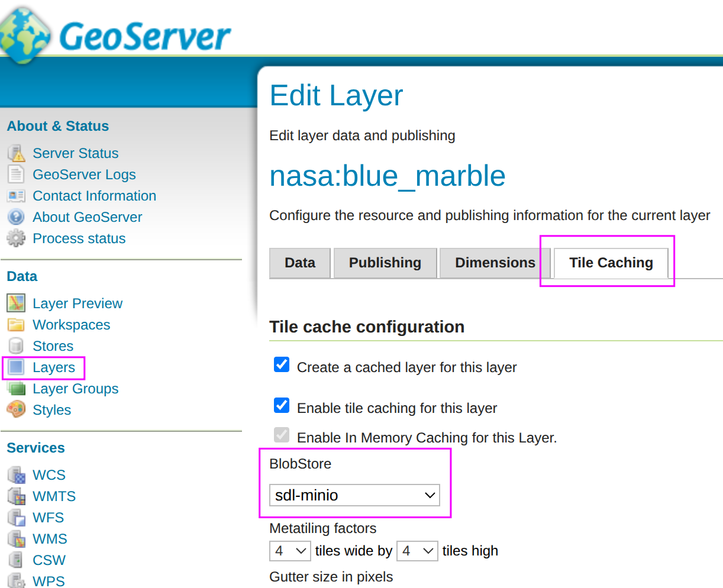Toggle Enable tile caching checkbox
This screenshot has width=723, height=588.
coord(282,405)
